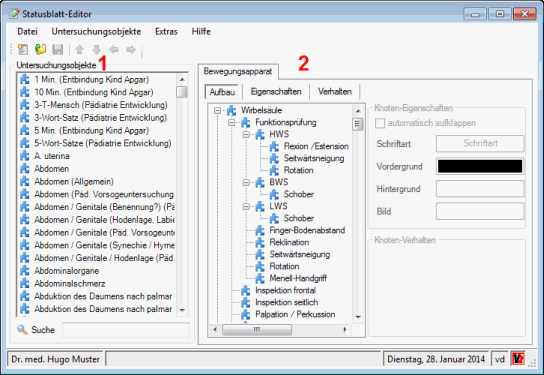Click the move down arrow icon
Screen dimensions: 544x375
point(96,49)
